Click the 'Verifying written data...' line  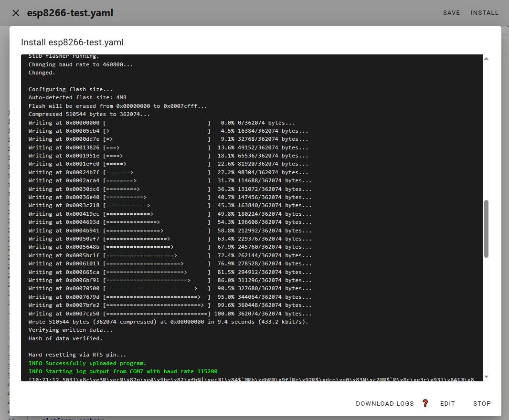[x=71, y=330]
